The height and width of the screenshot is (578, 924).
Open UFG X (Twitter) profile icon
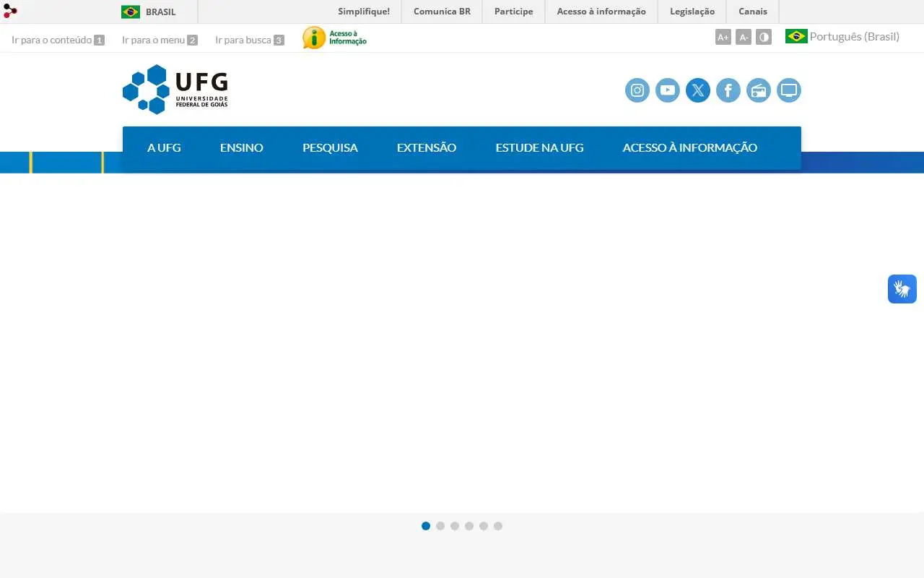coord(698,90)
